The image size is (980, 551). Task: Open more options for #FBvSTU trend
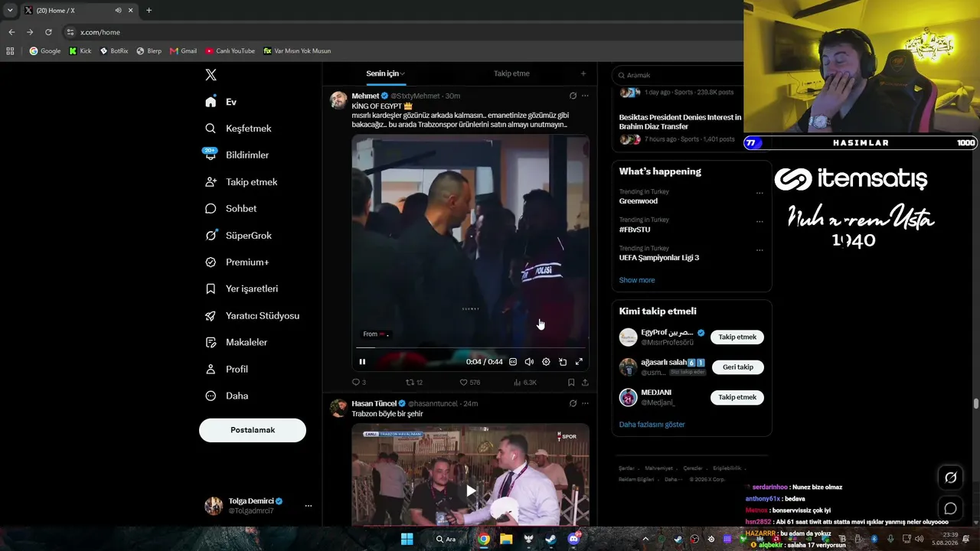point(759,221)
